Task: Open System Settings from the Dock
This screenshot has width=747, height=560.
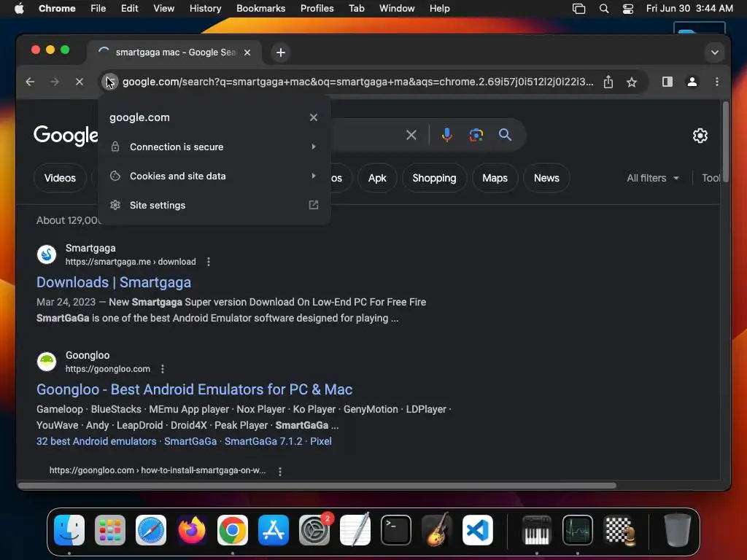Action: coord(314,529)
